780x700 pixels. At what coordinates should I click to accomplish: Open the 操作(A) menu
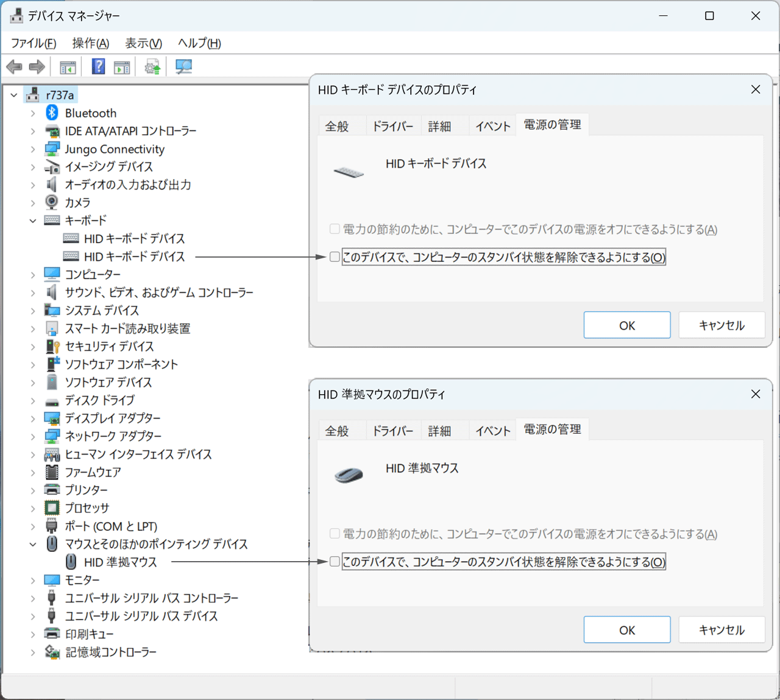[x=91, y=43]
